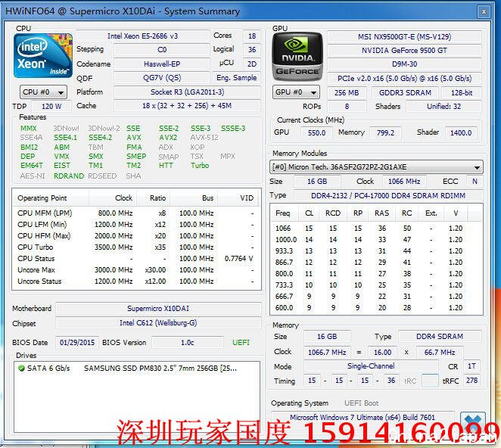The width and height of the screenshot is (501, 448).
Task: Click the GPU clock 550.0 field
Action: pyautogui.click(x=316, y=133)
